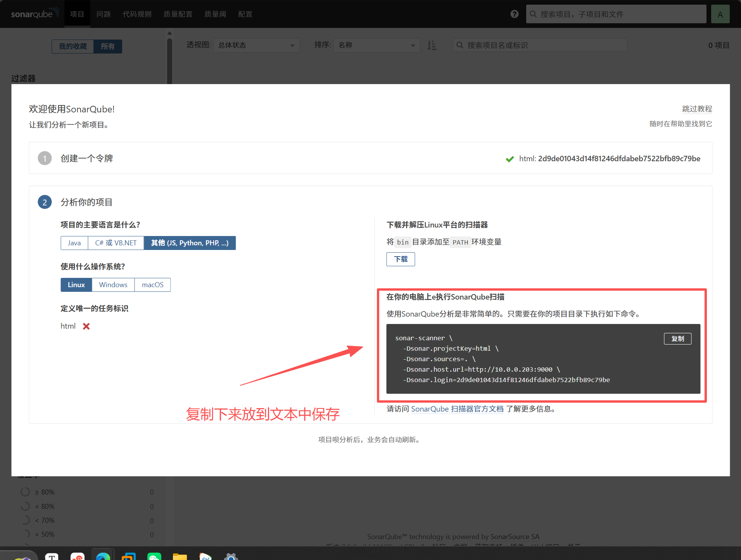
Task: Click the token text 2d9de01043d14f81246dfdabeb7522bfb89c79be
Action: click(619, 159)
